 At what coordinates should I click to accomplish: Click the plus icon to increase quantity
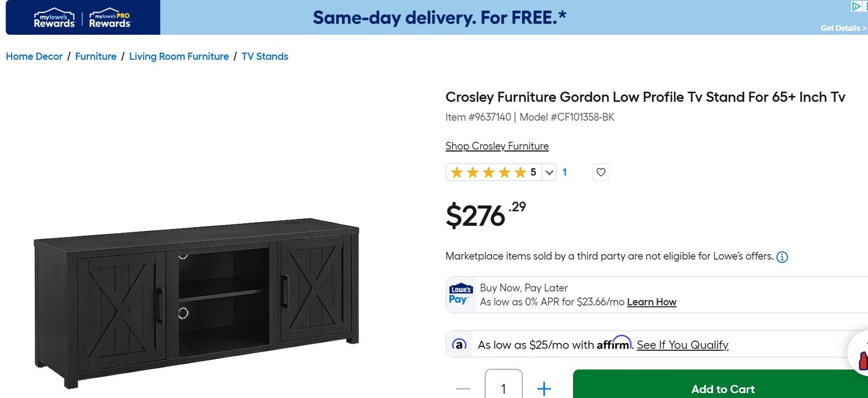(544, 388)
